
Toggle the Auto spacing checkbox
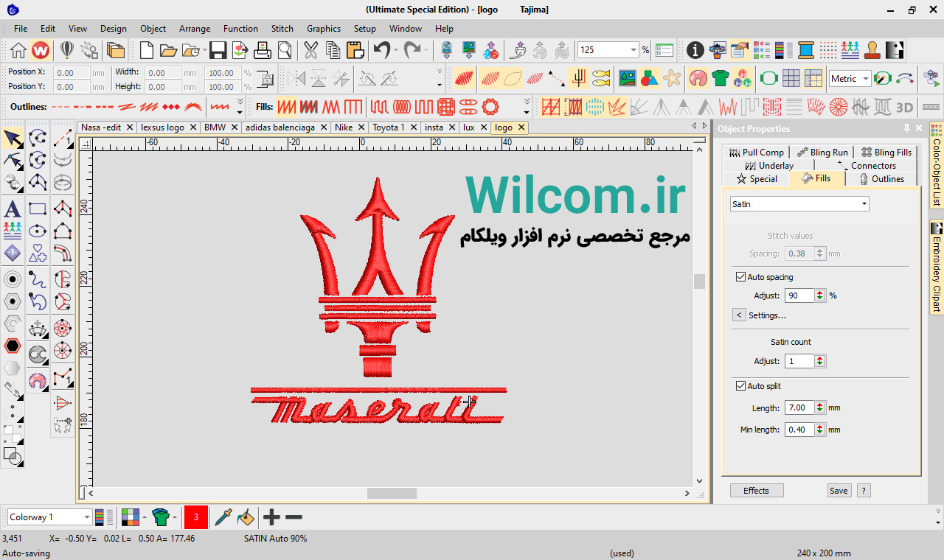pyautogui.click(x=741, y=277)
